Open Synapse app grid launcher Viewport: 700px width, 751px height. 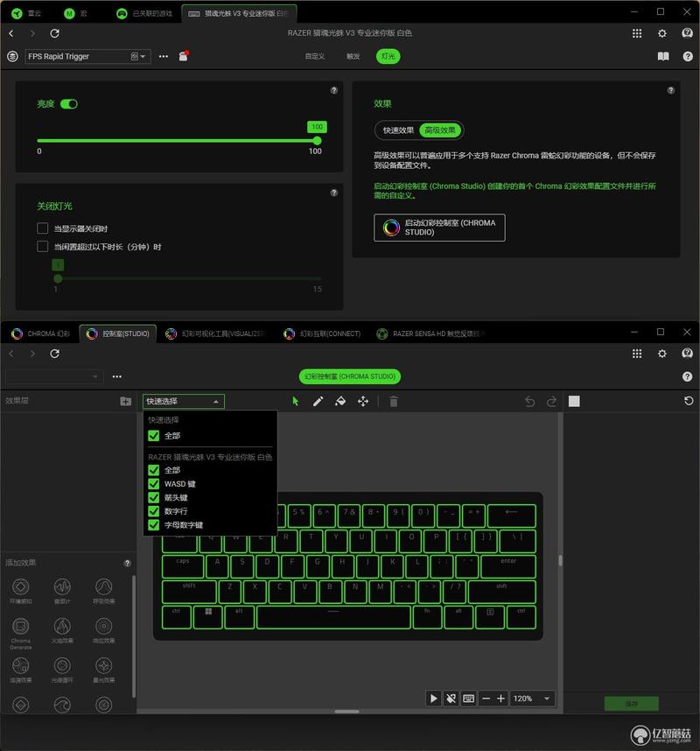click(x=637, y=33)
